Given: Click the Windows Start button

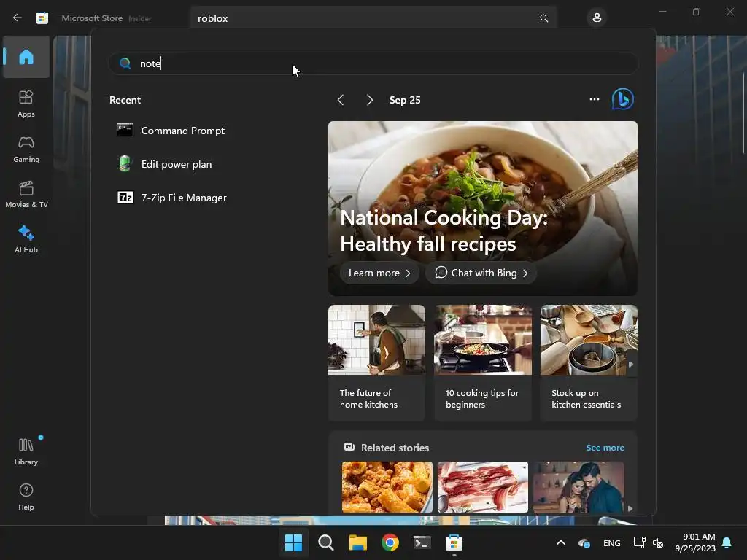Looking at the screenshot, I should (293, 542).
